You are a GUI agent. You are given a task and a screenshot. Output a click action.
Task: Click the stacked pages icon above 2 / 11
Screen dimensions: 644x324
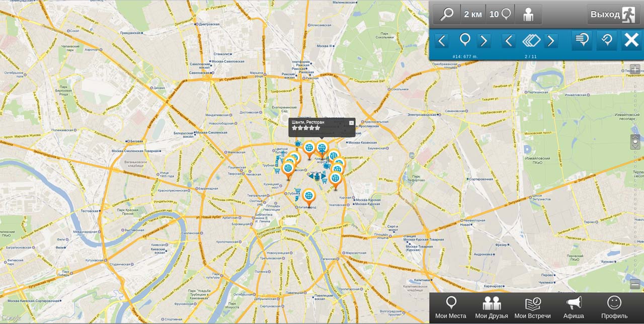531,40
